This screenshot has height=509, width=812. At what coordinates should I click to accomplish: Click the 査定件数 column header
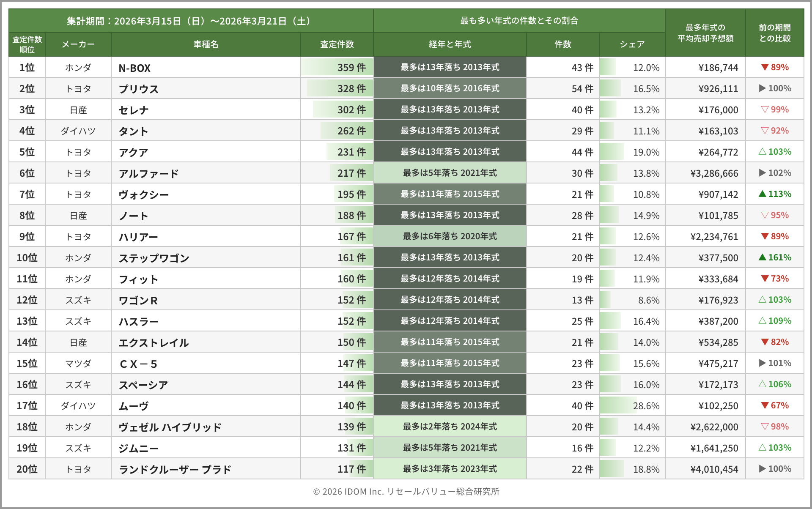coord(337,44)
